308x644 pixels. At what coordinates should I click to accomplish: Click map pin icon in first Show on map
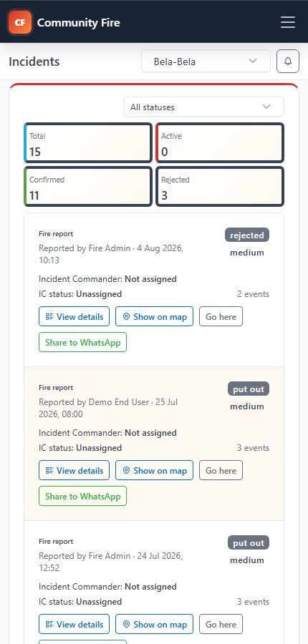point(126,317)
